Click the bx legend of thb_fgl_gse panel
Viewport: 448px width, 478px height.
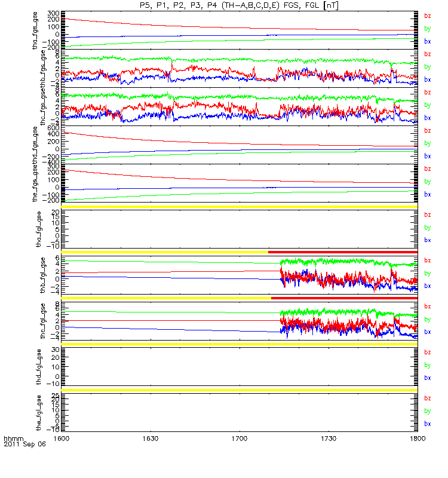tap(428, 286)
